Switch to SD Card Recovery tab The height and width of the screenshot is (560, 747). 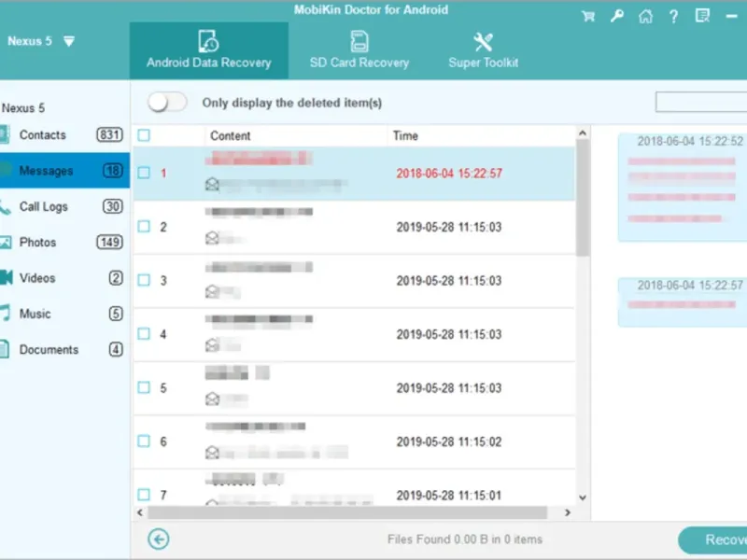pos(359,50)
